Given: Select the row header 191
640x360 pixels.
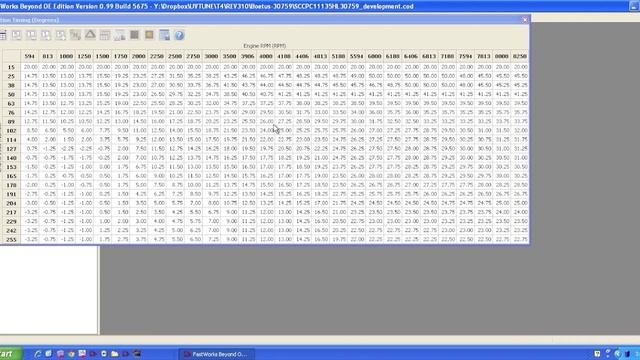Looking at the screenshot, I should pos(11,194).
